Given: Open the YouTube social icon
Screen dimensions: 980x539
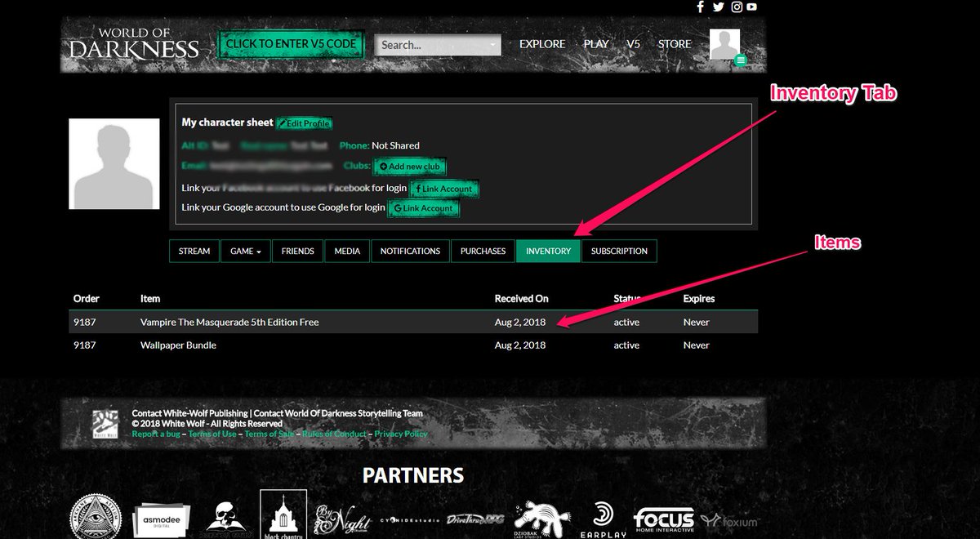Looking at the screenshot, I should click(x=751, y=7).
